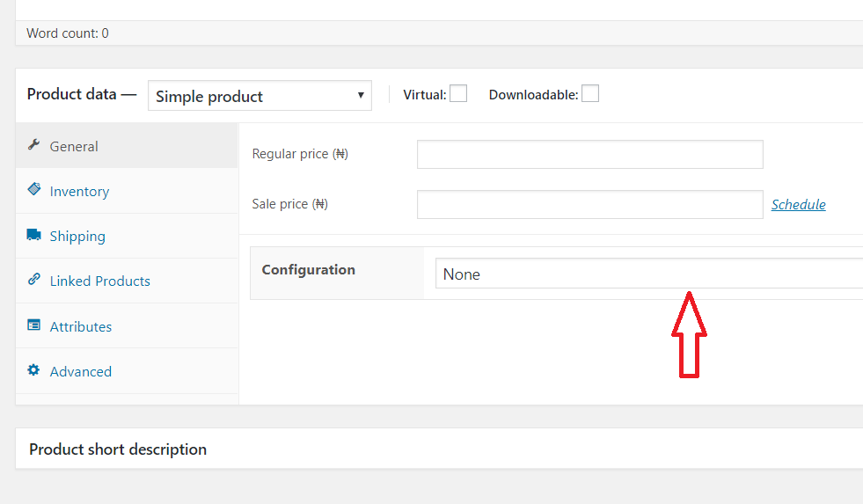Focus the Regular price input field

tap(590, 154)
